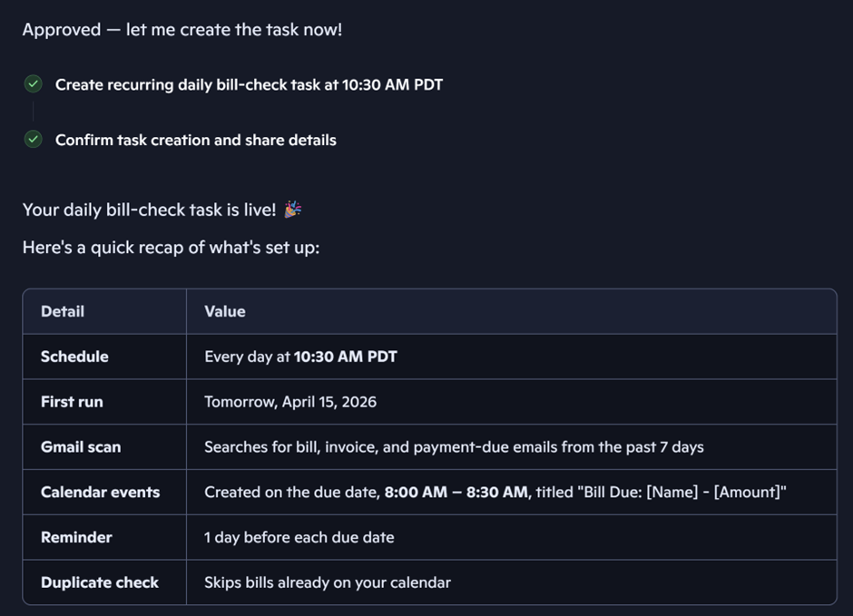Viewport: 853px width, 616px height.
Task: Click the green checkmark beside the confirm task step
Action: click(34, 140)
